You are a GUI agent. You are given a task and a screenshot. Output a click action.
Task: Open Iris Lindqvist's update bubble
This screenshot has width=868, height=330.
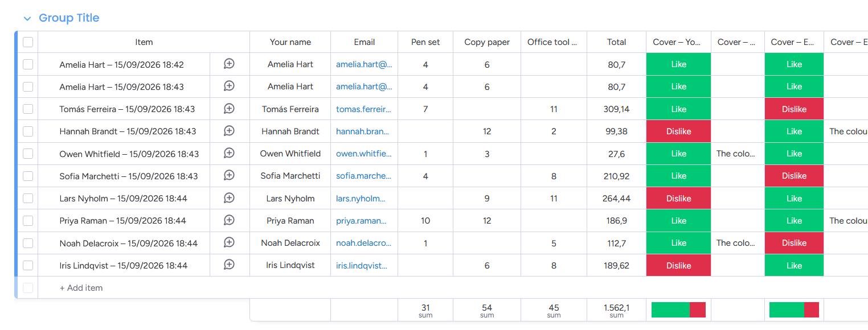229,265
